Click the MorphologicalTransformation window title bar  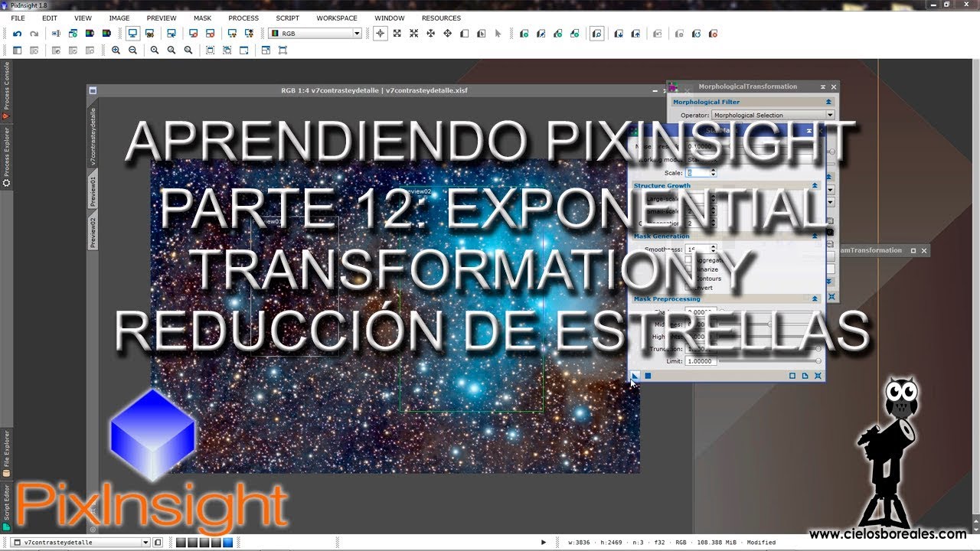tap(747, 87)
